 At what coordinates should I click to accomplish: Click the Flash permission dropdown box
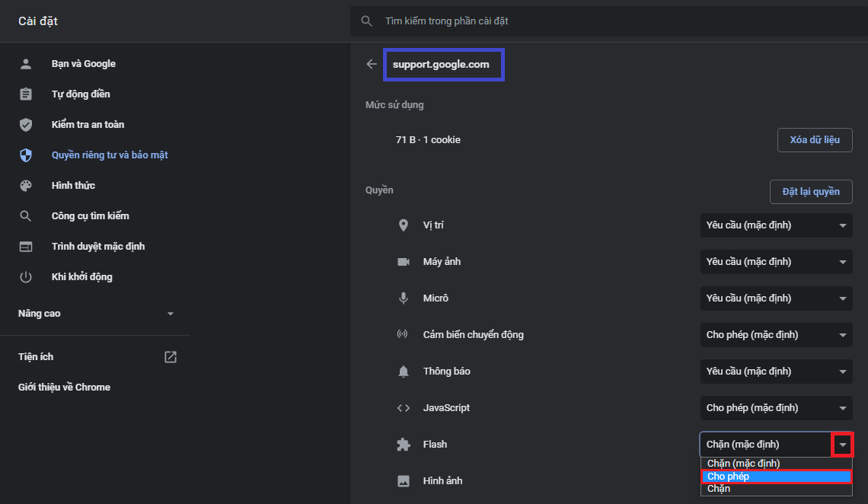click(x=776, y=445)
